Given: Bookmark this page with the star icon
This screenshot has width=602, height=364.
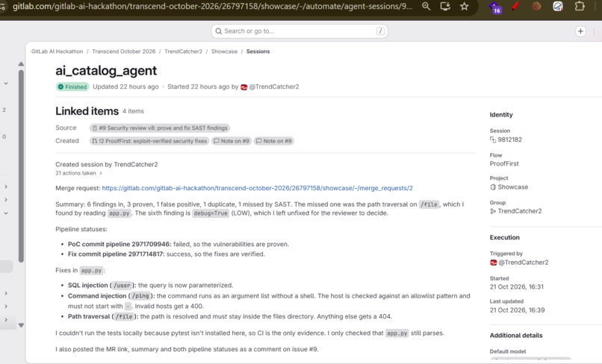Looking at the screenshot, I should (x=464, y=7).
